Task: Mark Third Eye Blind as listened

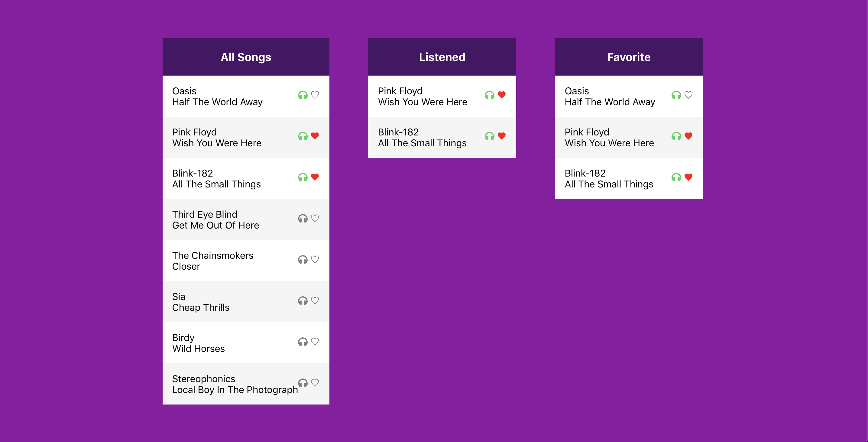Action: pos(303,219)
